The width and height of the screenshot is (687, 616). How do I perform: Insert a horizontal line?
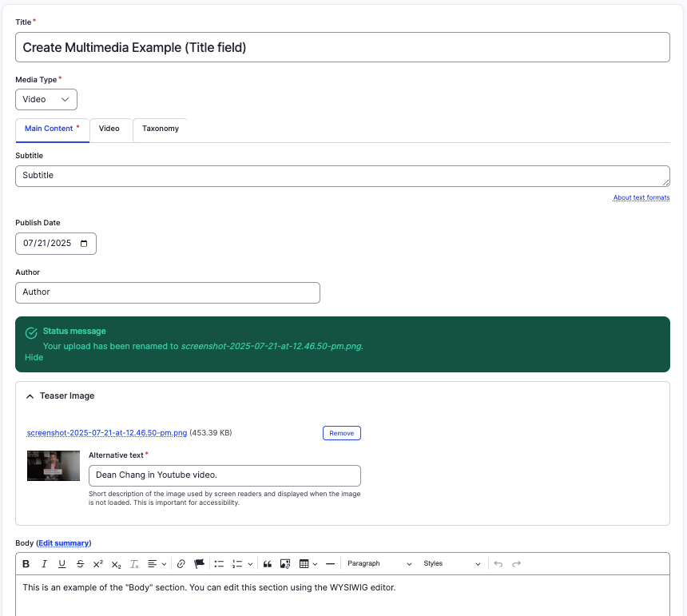pyautogui.click(x=330, y=564)
